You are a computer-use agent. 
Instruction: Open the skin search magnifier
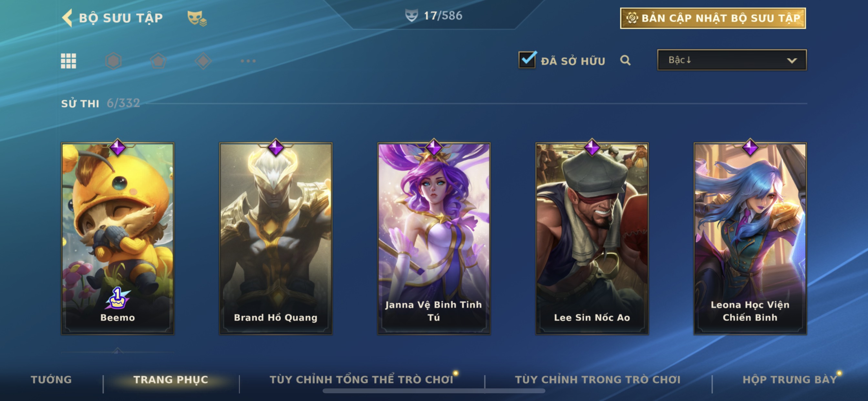click(625, 60)
